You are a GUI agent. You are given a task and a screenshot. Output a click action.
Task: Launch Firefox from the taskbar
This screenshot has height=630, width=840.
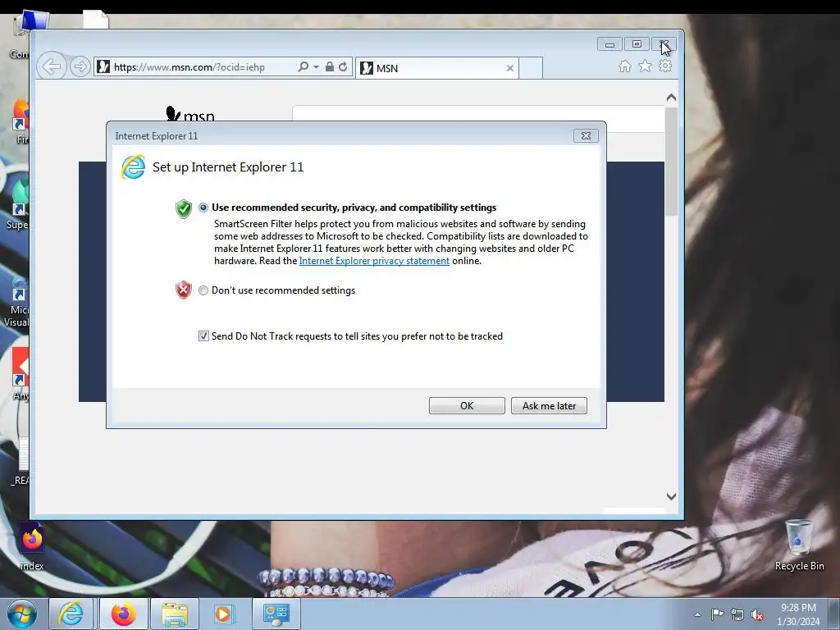[123, 614]
